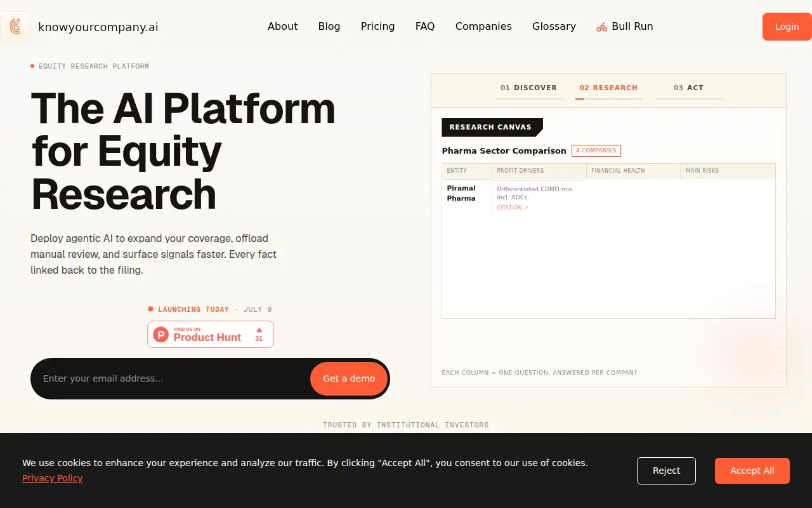Image resolution: width=812 pixels, height=508 pixels.
Task: Reject cookies
Action: (666, 471)
